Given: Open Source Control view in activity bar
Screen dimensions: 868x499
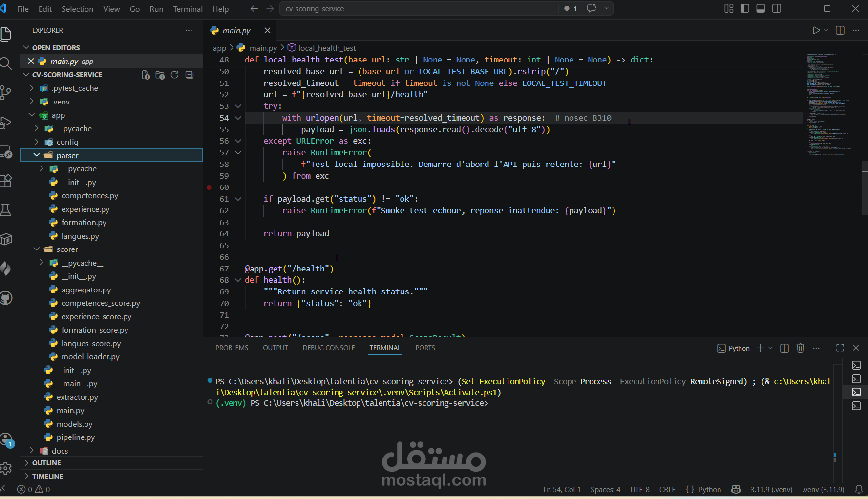Looking at the screenshot, I should tap(6, 93).
